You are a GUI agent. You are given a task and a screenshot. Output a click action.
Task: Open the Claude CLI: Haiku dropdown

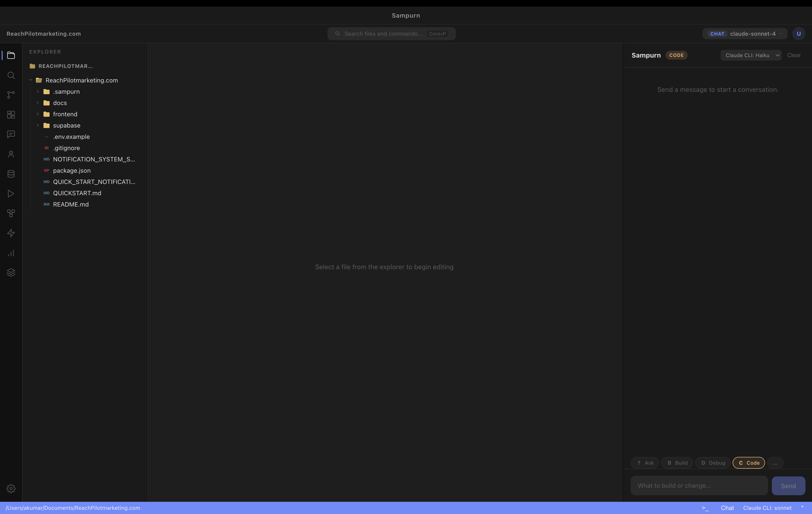(751, 55)
